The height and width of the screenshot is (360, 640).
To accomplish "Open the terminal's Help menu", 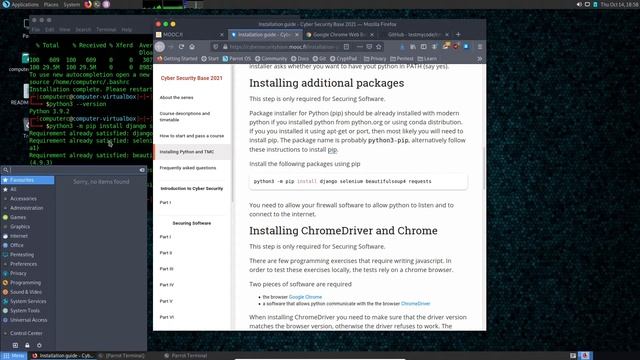I will pyautogui.click(x=127, y=30).
